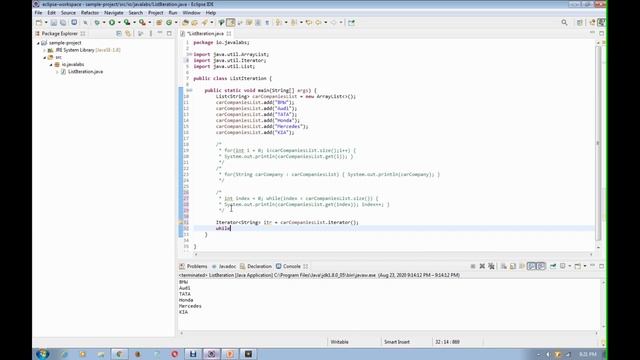
Task: Open the Source menu
Action: pos(68,13)
